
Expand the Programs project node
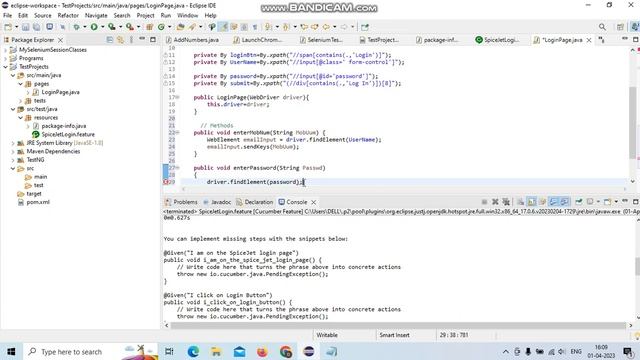pyautogui.click(x=5, y=58)
